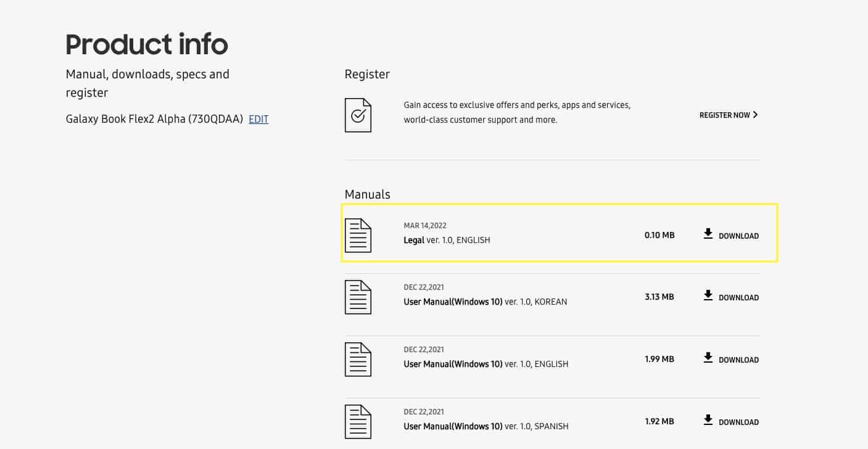Viewport: 868px width, 449px height.
Task: Select 'User Manual(Windows 10) ver. 1.0, KOREAN' title
Action: [x=485, y=302]
